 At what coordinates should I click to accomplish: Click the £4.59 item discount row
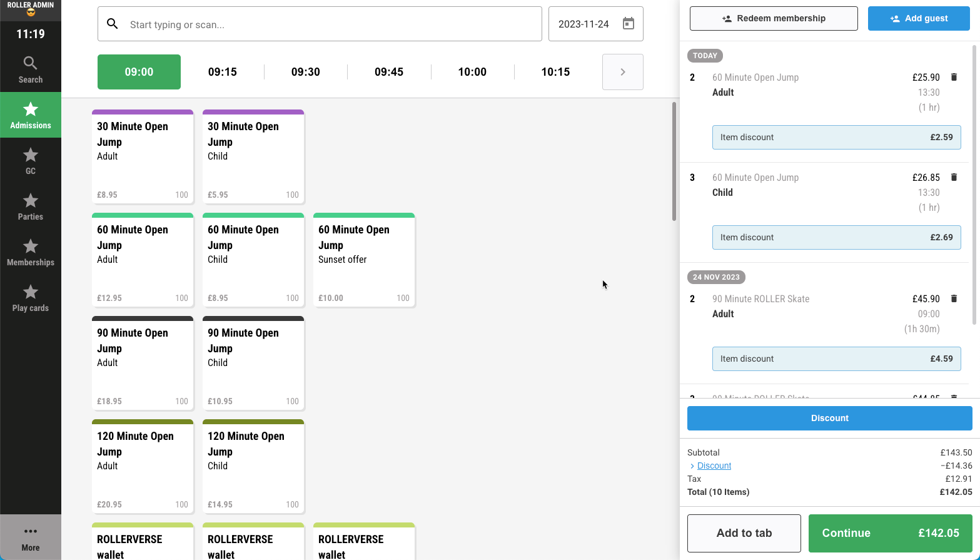click(836, 359)
